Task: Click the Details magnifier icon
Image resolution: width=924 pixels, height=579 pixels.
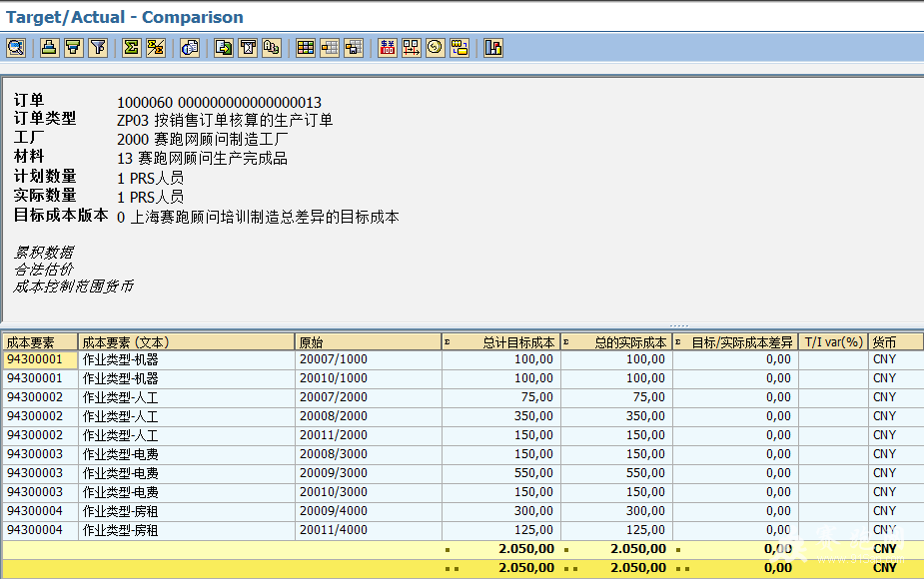Action: pos(16,48)
